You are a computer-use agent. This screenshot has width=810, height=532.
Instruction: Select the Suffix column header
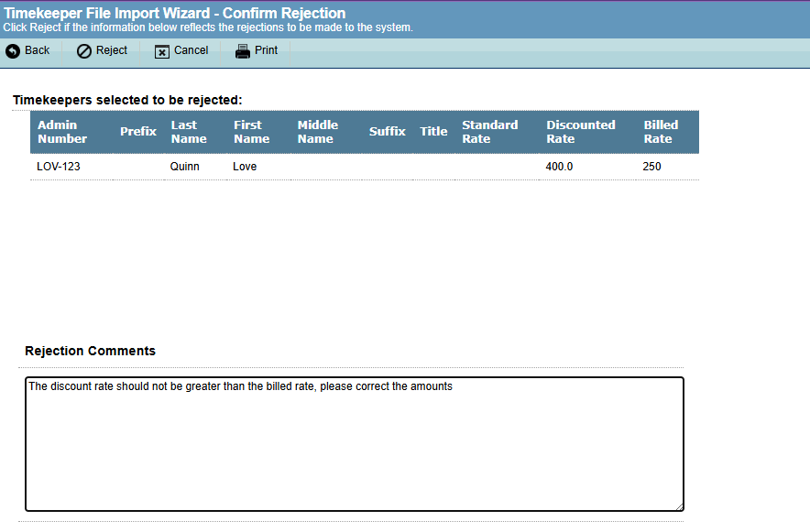pos(388,132)
